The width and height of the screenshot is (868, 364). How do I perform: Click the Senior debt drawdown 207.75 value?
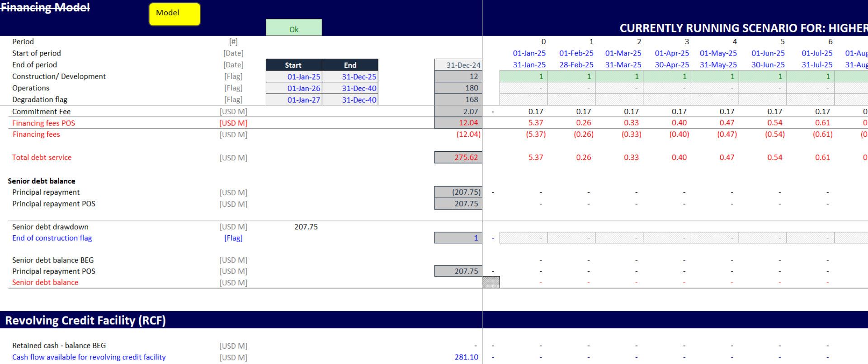[306, 227]
